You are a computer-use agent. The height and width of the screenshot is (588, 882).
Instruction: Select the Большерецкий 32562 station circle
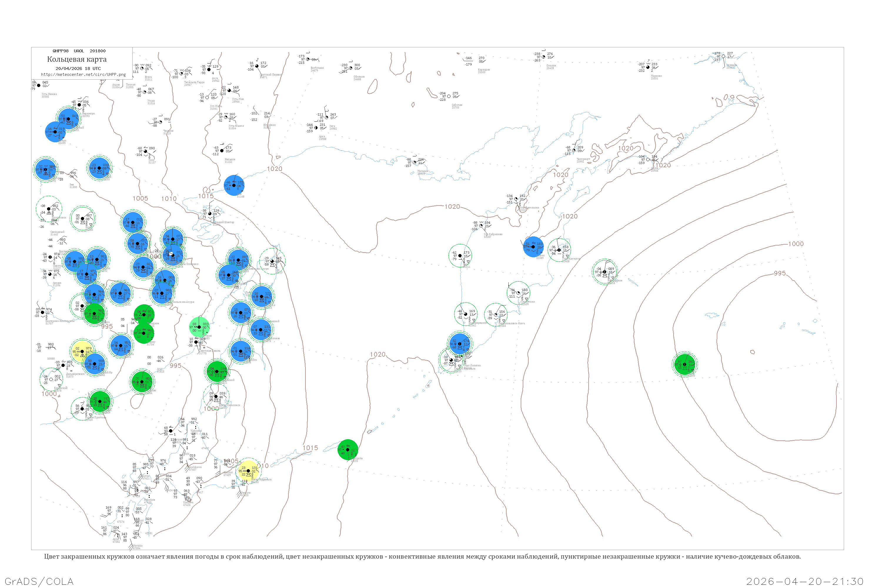[x=466, y=314]
